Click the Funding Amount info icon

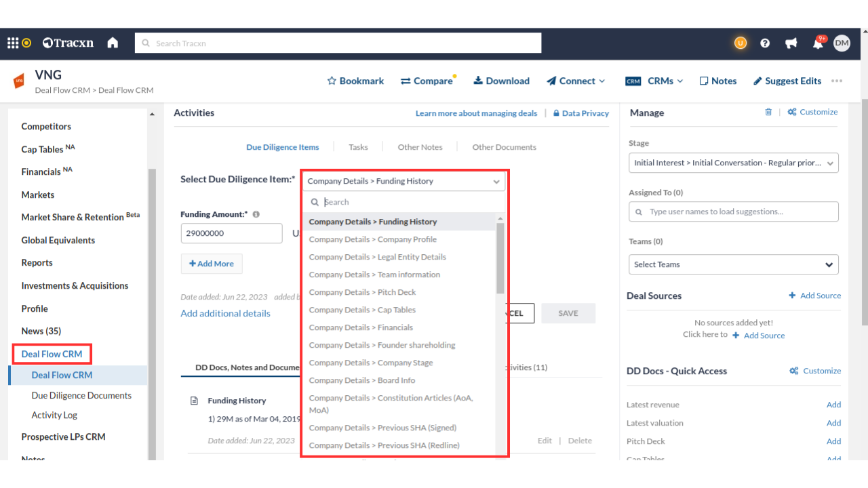[x=256, y=214]
